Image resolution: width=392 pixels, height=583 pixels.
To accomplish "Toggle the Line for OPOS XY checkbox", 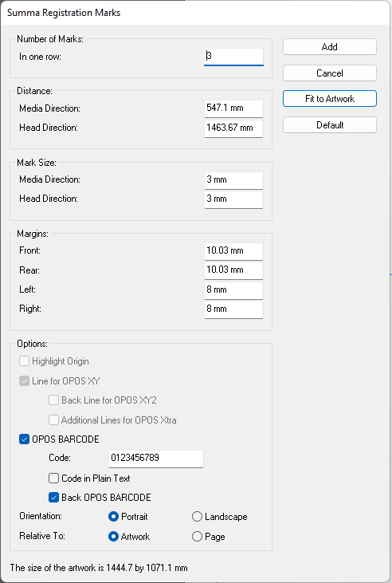I will [24, 381].
